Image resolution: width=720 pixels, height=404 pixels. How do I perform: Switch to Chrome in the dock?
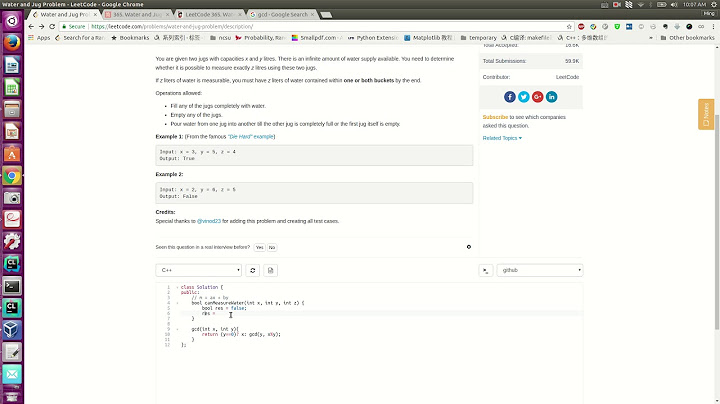pos(12,175)
